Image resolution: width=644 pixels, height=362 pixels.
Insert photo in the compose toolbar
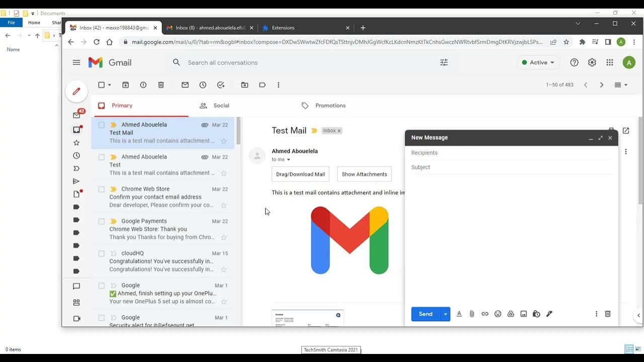click(523, 314)
